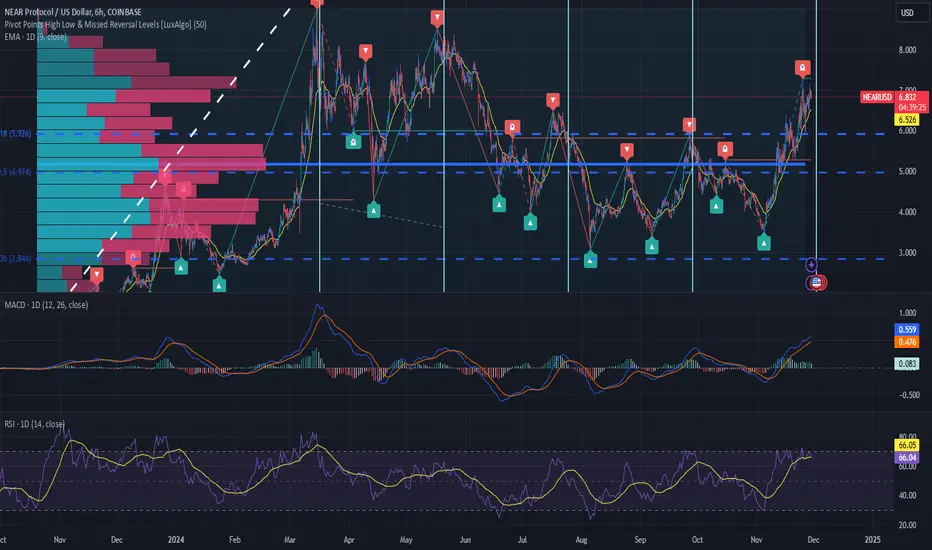932x550 pixels.
Task: Click the 2025 label on time axis
Action: [x=872, y=540]
